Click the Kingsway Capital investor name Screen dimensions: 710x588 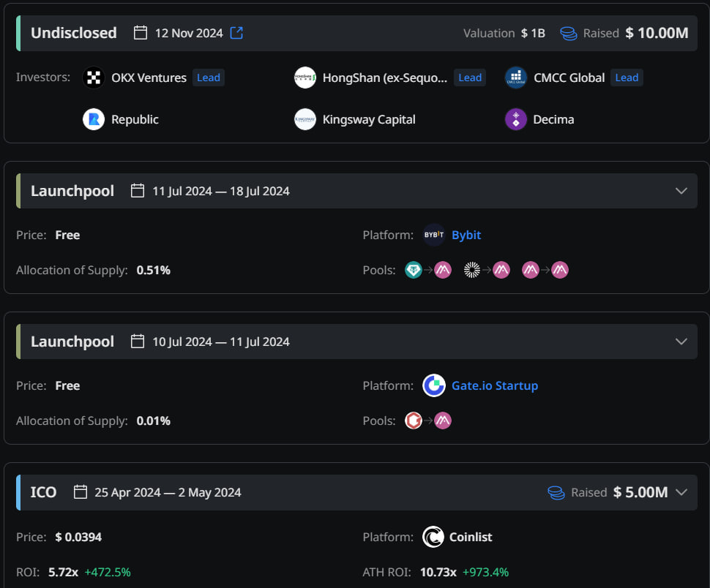pos(369,119)
